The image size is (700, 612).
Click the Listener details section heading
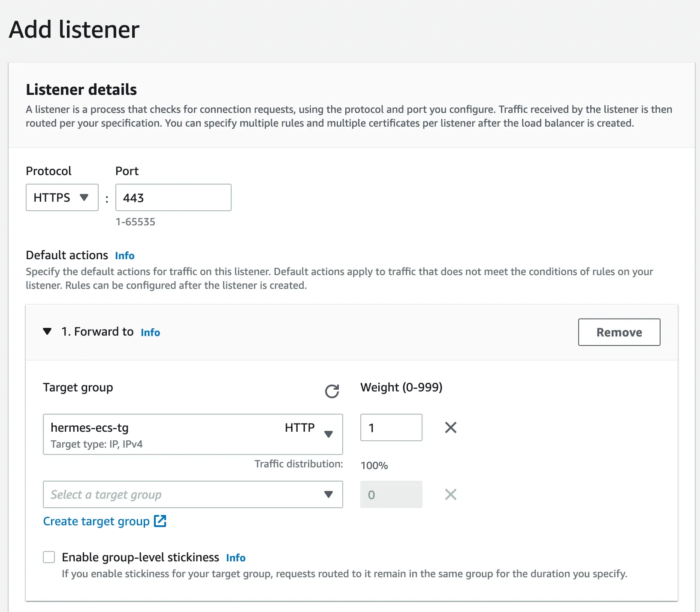tap(81, 90)
